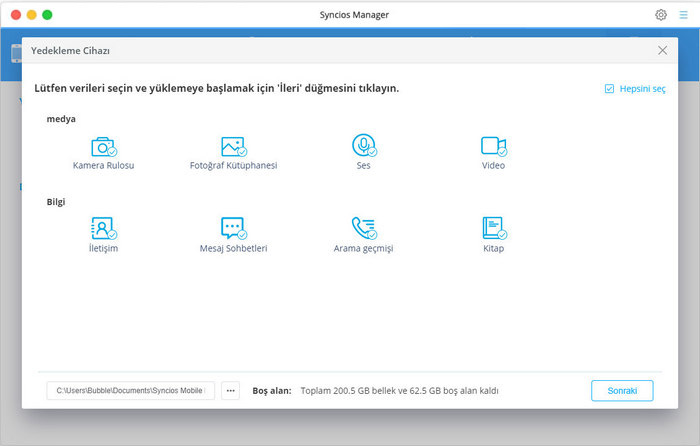
Task: Click the Arama geçmişi label
Action: pyautogui.click(x=363, y=249)
